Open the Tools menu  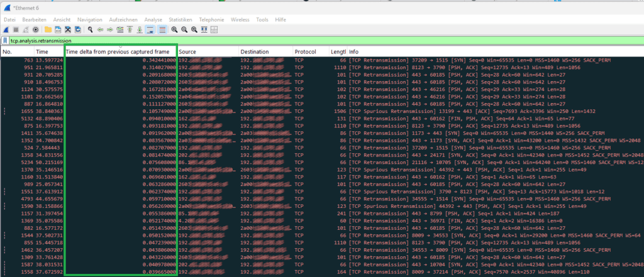pyautogui.click(x=262, y=19)
